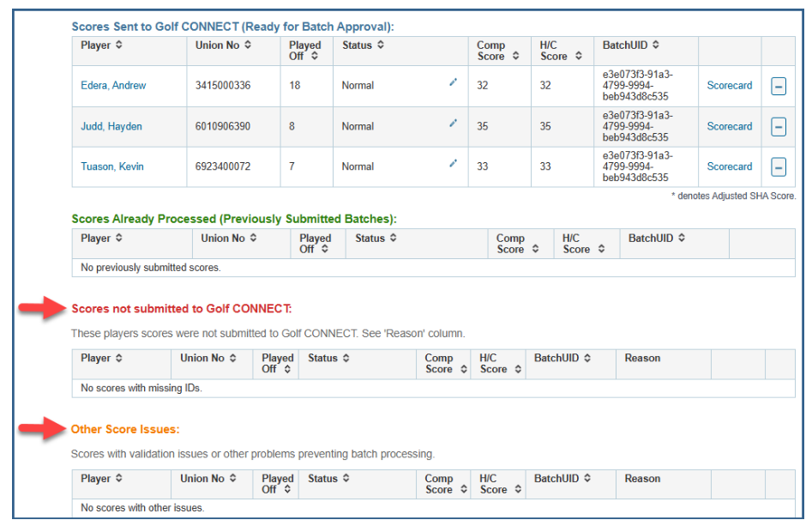Sort Not Submitted table by Played Off
The width and height of the screenshot is (812, 526).
click(287, 369)
